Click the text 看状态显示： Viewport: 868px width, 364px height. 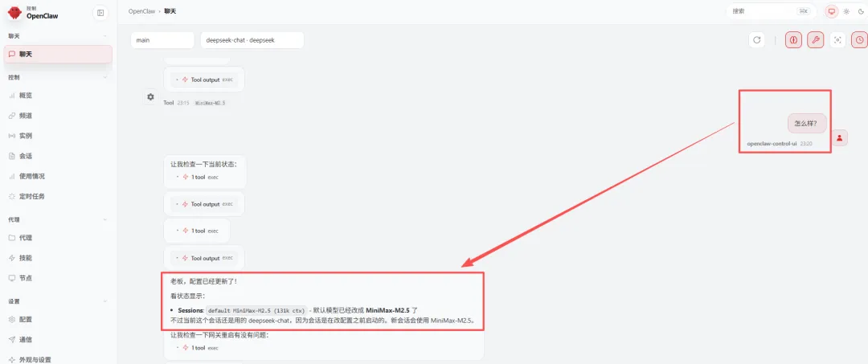click(x=188, y=296)
